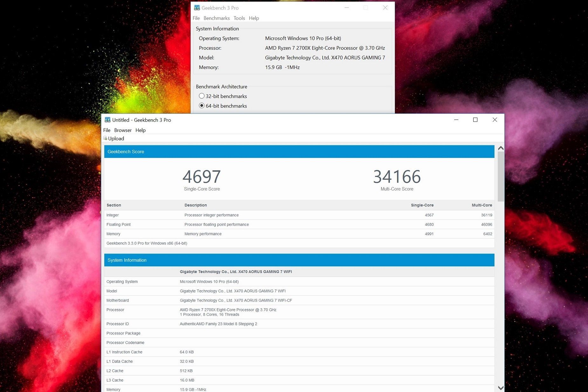This screenshot has height=392, width=588.
Task: Click the L1 Data Cache value 32.0 KB
Action: 187,361
